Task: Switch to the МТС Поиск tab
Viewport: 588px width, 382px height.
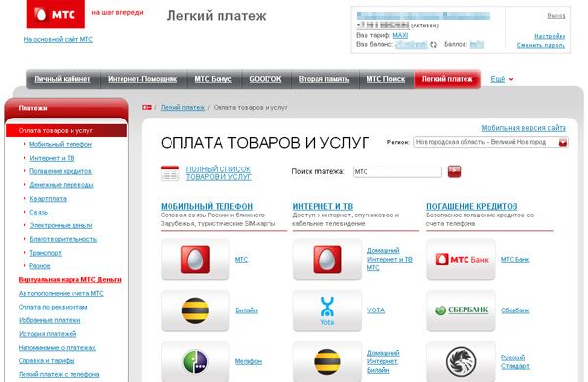Action: [385, 79]
